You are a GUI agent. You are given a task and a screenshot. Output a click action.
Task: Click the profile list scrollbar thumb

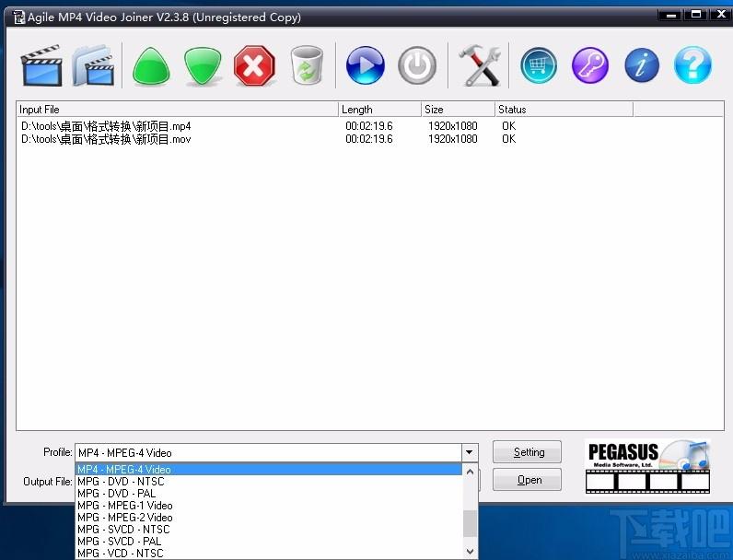tap(470, 523)
